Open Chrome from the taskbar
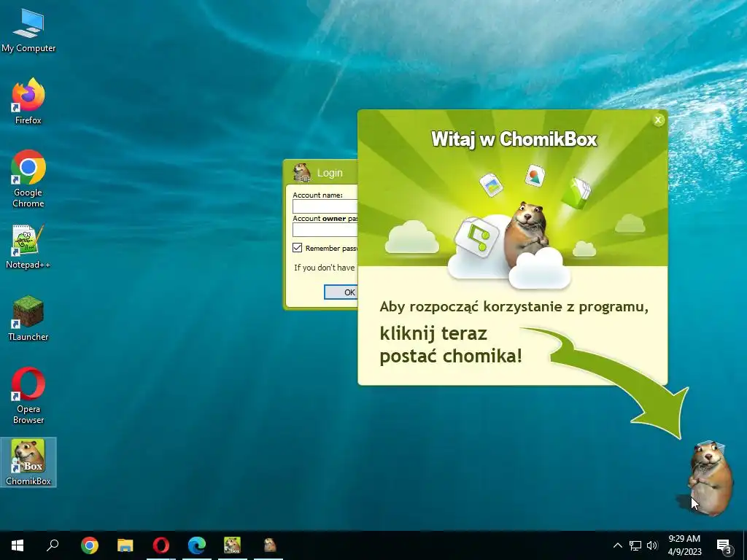Screen dimensions: 747x560 tap(90, 545)
